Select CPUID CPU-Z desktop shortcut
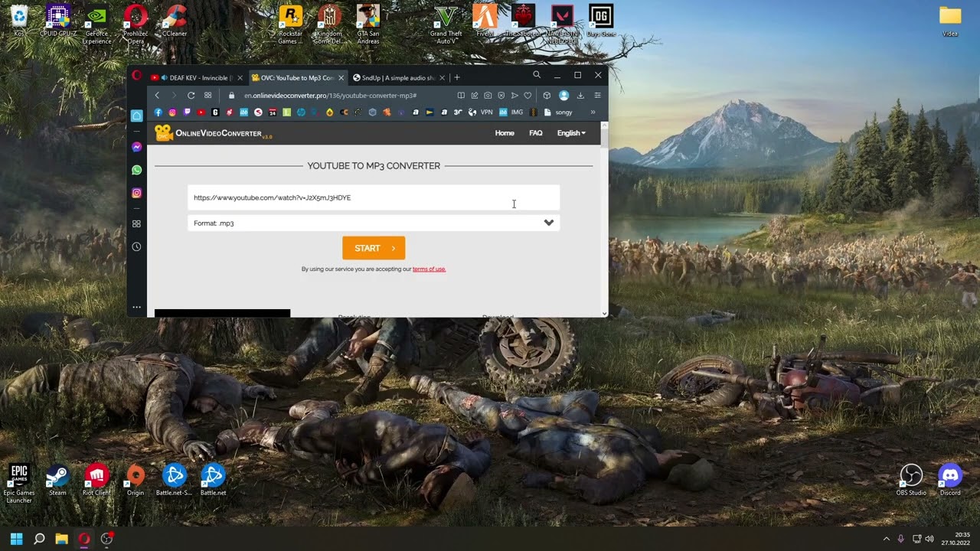Viewport: 980px width, 551px height. click(57, 21)
